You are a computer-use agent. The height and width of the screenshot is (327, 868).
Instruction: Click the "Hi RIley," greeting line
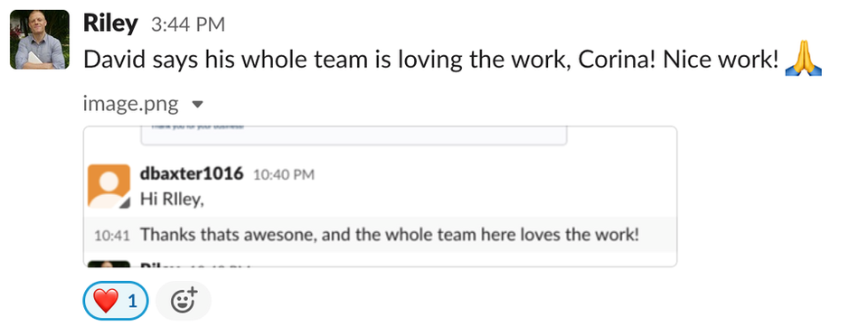coord(172,200)
